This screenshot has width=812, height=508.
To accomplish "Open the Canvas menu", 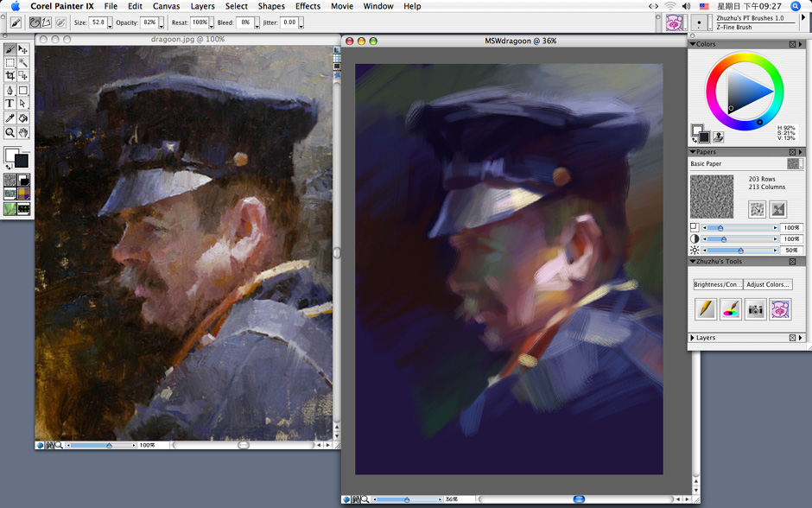I will point(166,6).
